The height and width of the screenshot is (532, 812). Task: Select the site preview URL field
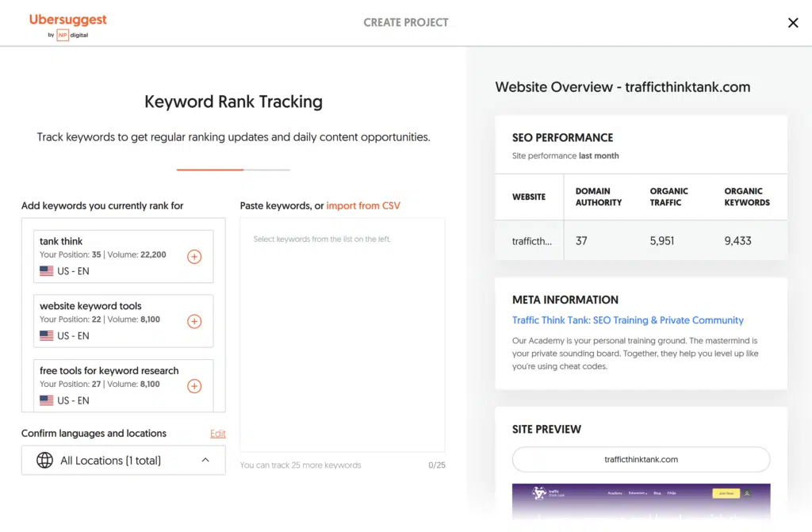tap(641, 459)
